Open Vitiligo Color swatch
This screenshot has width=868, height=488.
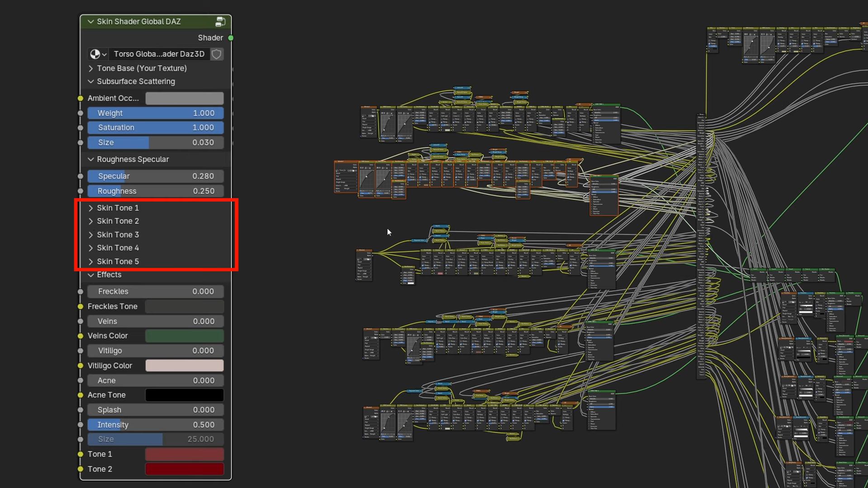click(185, 365)
